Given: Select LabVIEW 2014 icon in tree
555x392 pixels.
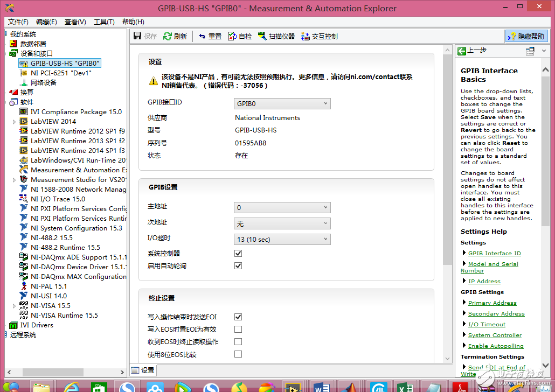Looking at the screenshot, I should [24, 121].
